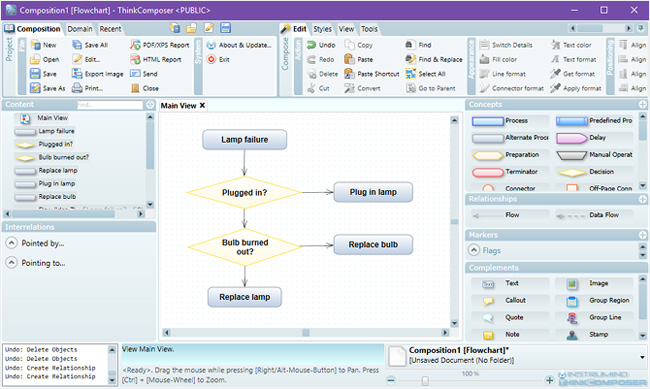The image size is (650, 389).
Task: Click the Find & Replace icon
Action: (410, 59)
